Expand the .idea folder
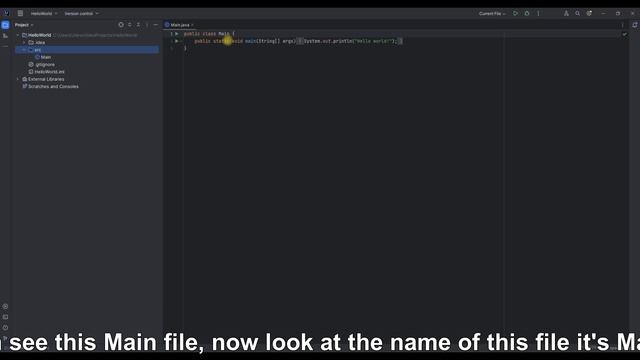 point(24,42)
